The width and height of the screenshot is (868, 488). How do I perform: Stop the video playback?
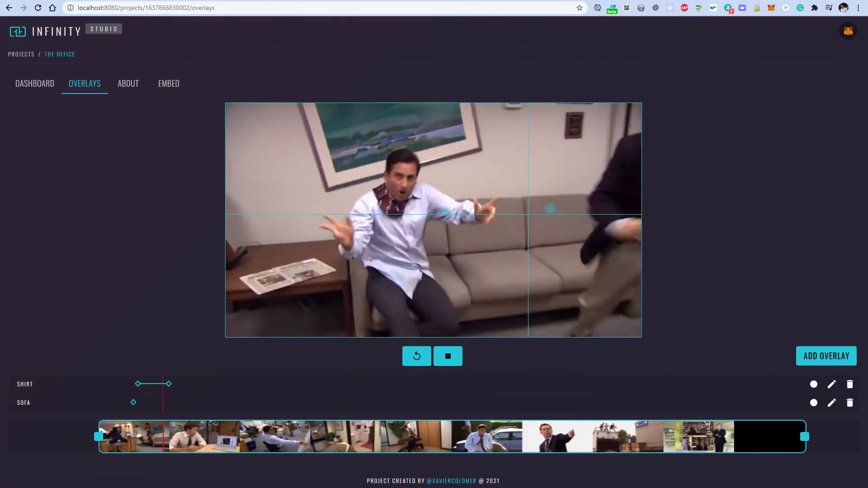pyautogui.click(x=448, y=356)
